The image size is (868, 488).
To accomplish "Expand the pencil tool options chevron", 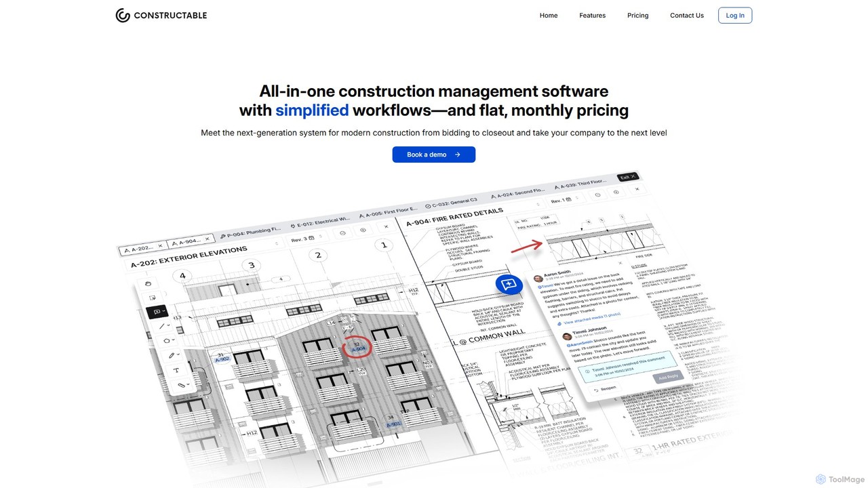I will point(178,354).
